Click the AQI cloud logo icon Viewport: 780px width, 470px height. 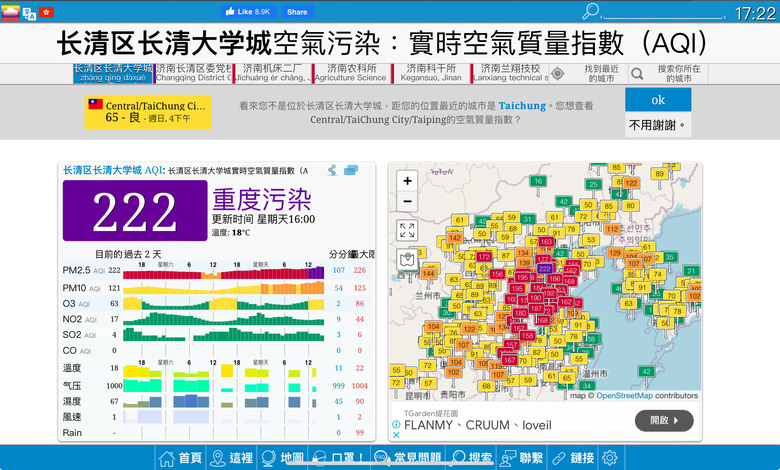pyautogui.click(x=10, y=12)
